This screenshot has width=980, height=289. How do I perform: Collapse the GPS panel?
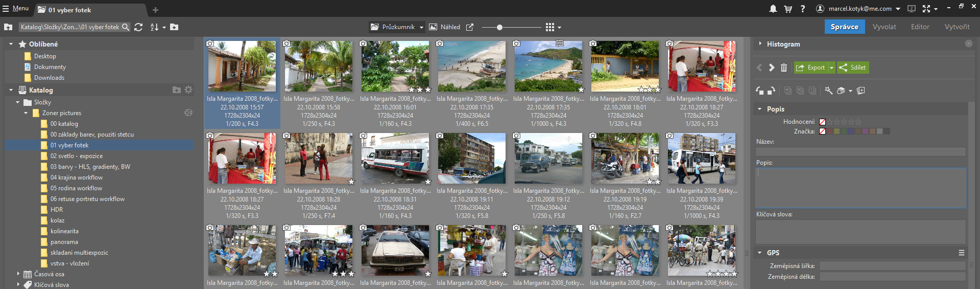click(x=760, y=253)
